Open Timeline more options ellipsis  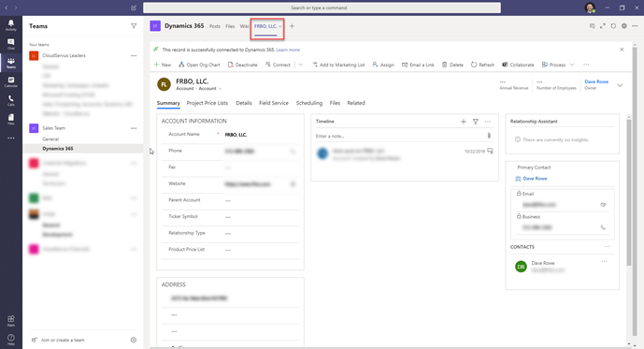[x=488, y=122]
